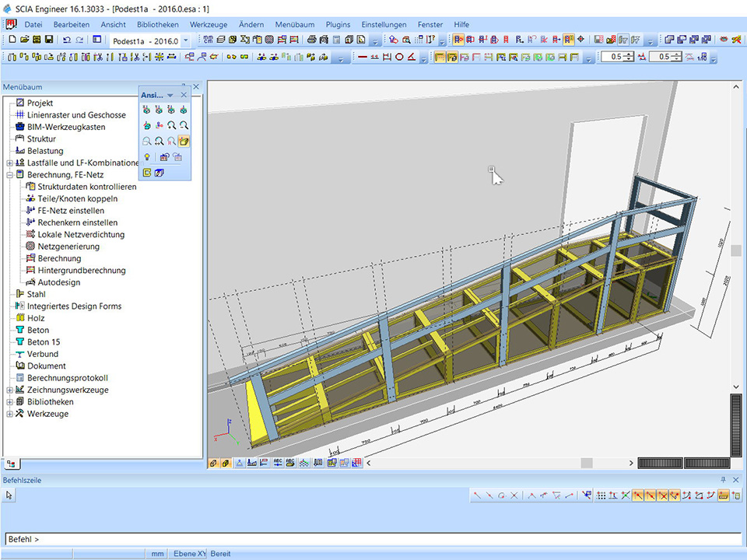
Task: Collapse the Berechnung, FE-Netz tree node
Action: tap(9, 175)
